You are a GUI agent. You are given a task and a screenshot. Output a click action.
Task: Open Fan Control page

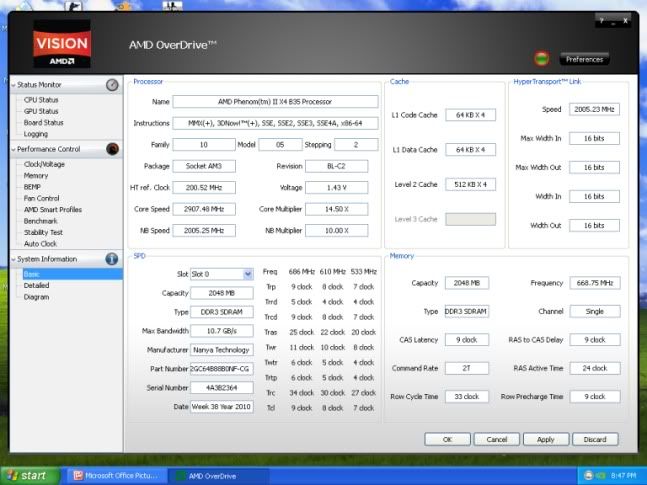41,198
